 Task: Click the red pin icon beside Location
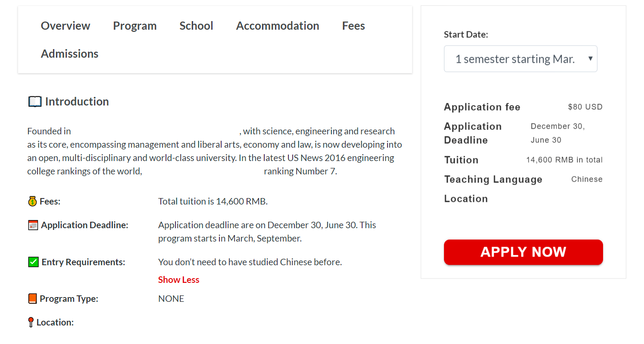[31, 322]
